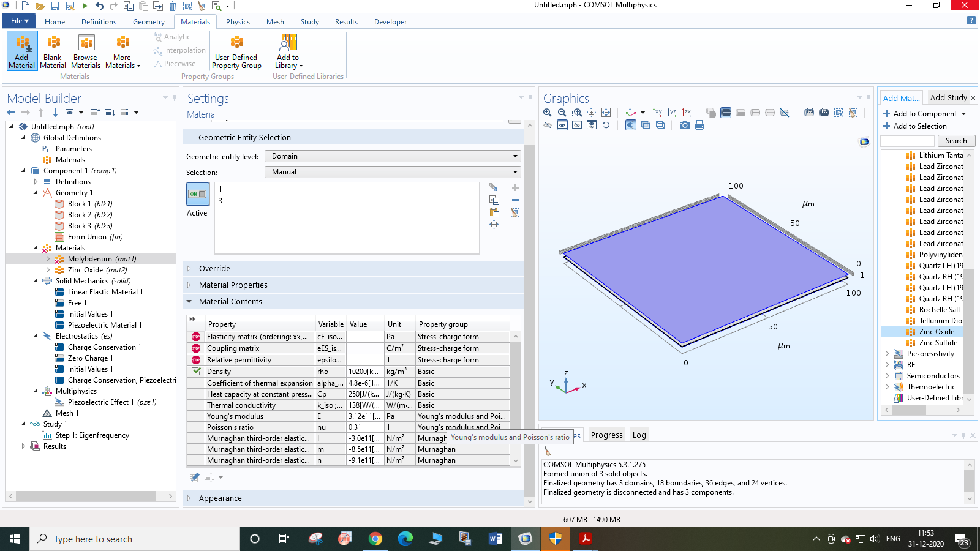Open the Selection Manual dropdown
980x551 pixels.
point(393,172)
